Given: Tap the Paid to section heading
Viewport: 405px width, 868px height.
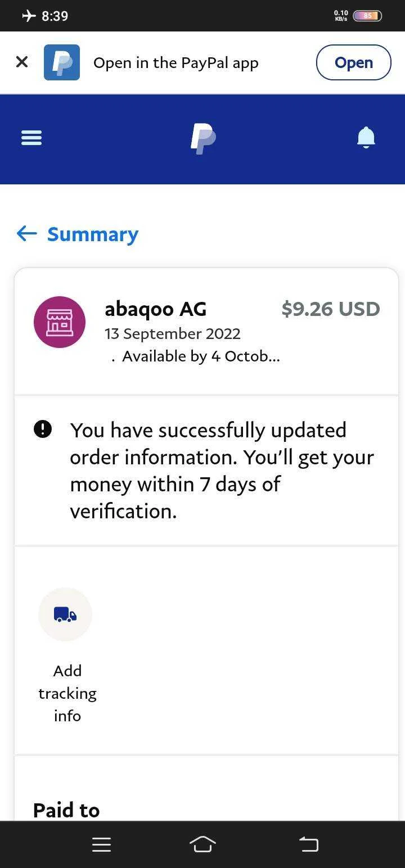Looking at the screenshot, I should [66, 810].
